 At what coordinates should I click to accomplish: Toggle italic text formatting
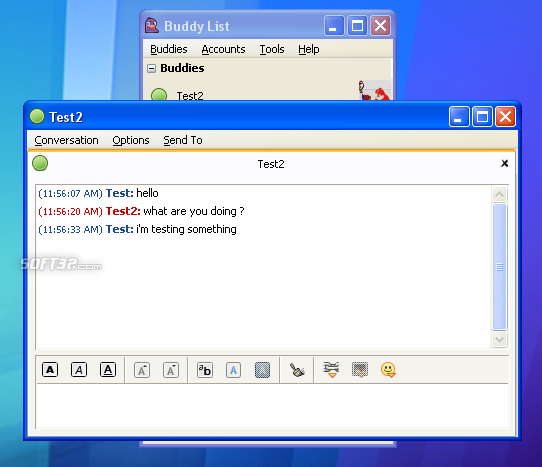(79, 370)
